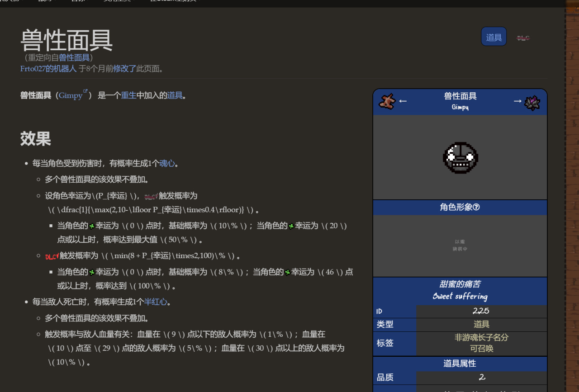Click the 触发概率与敌人血量有关 text

pyautogui.click(x=88, y=334)
